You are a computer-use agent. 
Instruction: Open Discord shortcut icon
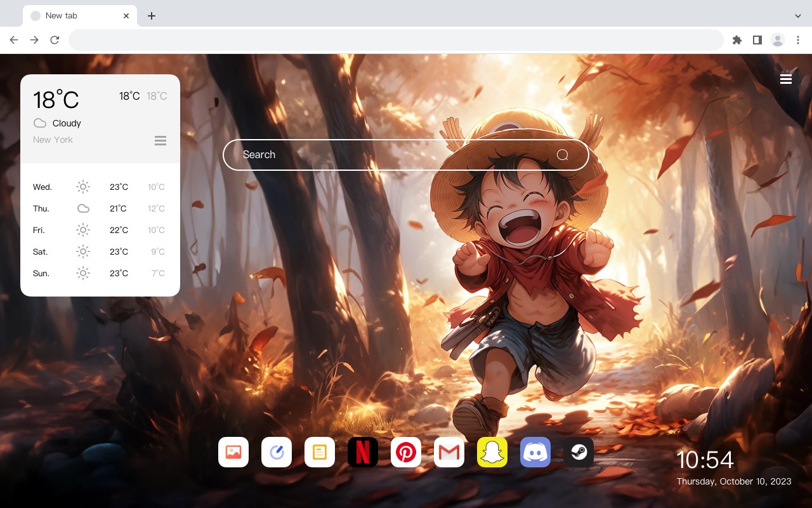tap(535, 452)
